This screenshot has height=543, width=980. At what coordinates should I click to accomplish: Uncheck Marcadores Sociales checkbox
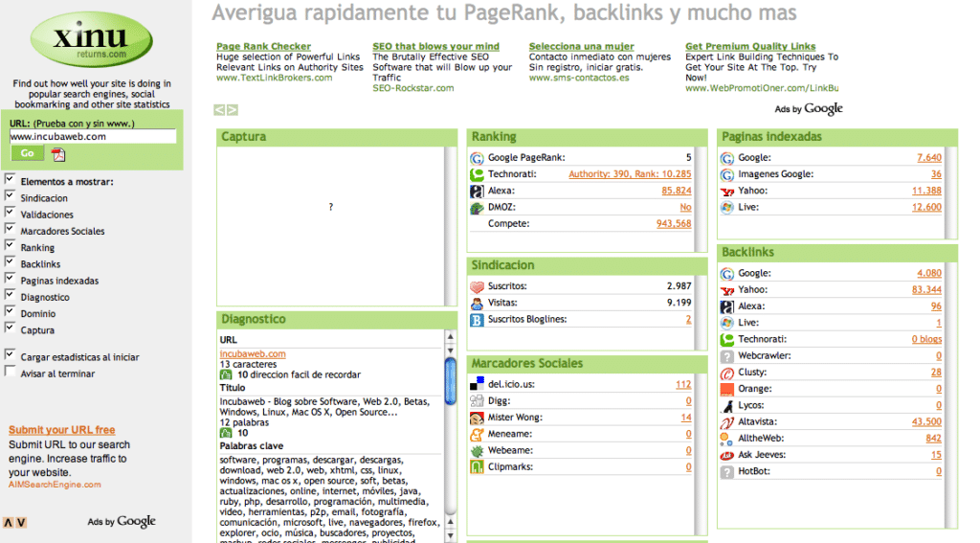[10, 229]
